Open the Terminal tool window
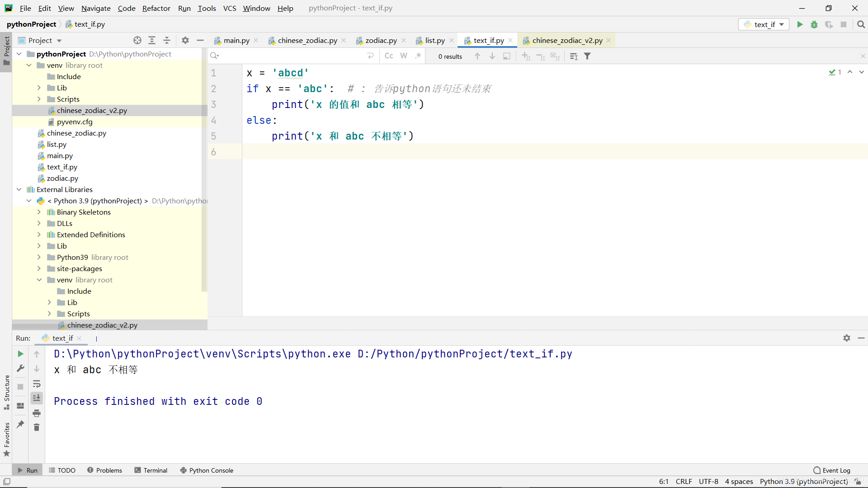 (x=151, y=470)
